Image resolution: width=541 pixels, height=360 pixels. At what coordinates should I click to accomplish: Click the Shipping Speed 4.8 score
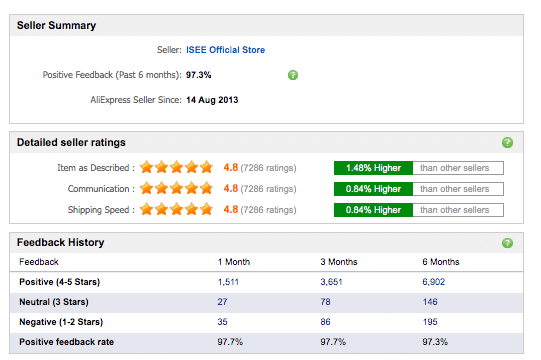[230, 210]
